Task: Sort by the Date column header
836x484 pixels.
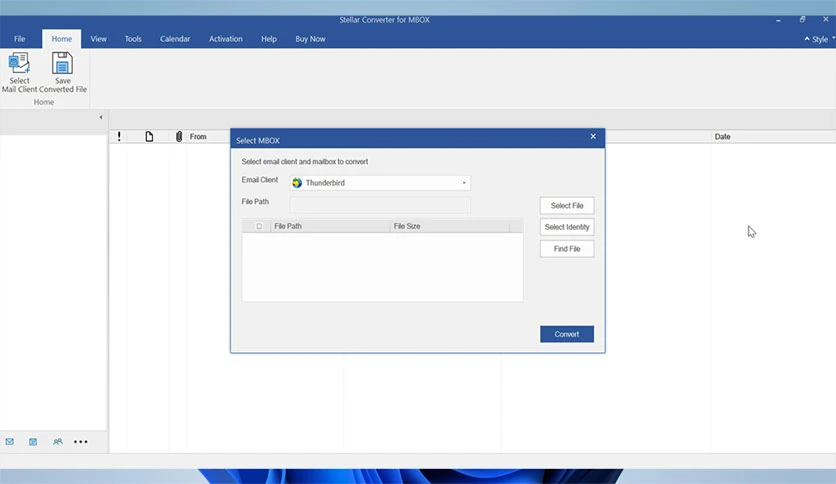Action: coord(722,136)
